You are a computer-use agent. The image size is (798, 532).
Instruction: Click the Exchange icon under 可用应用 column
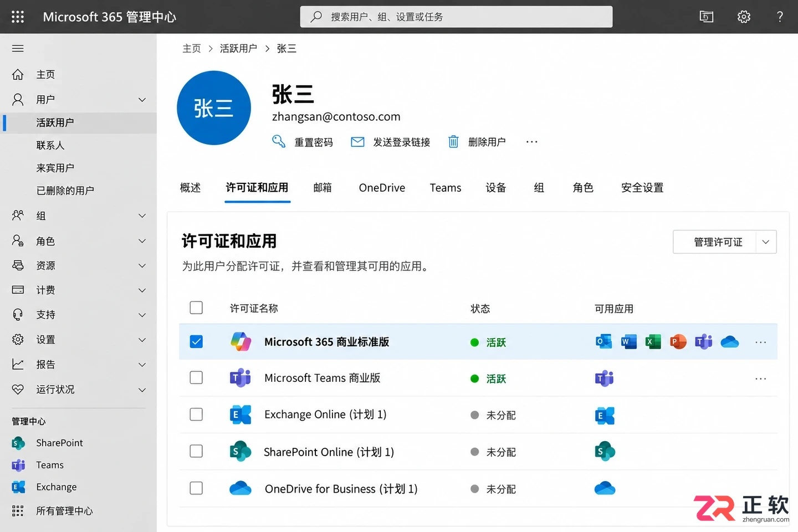pos(605,416)
